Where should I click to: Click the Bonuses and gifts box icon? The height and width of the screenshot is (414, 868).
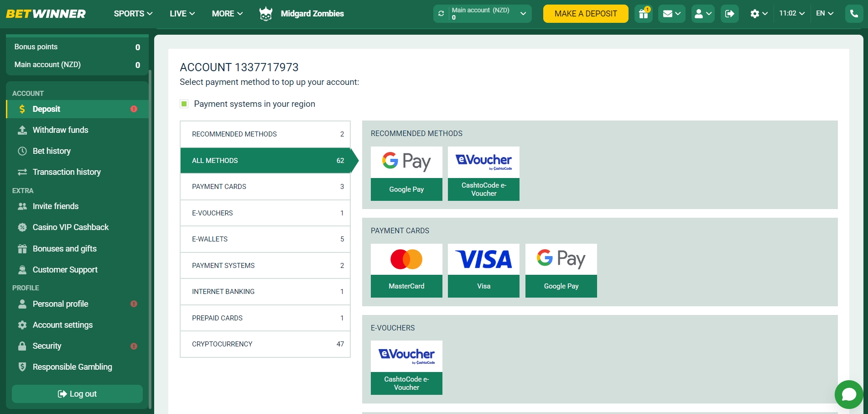point(22,249)
